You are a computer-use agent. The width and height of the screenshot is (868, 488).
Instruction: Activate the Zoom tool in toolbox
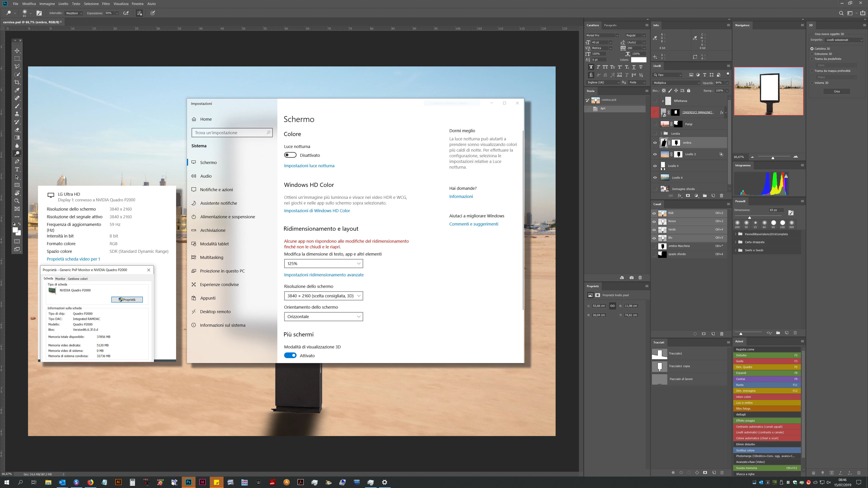click(17, 201)
